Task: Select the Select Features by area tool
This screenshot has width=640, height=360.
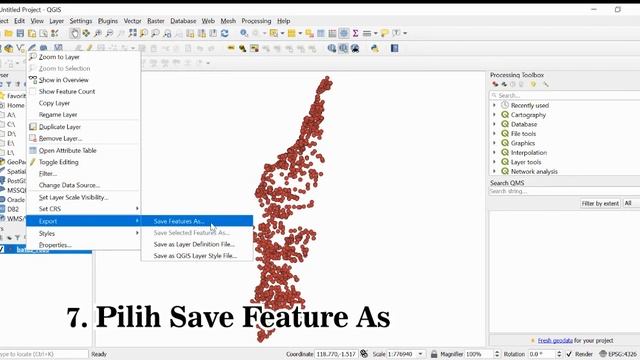Action: (x=273, y=33)
